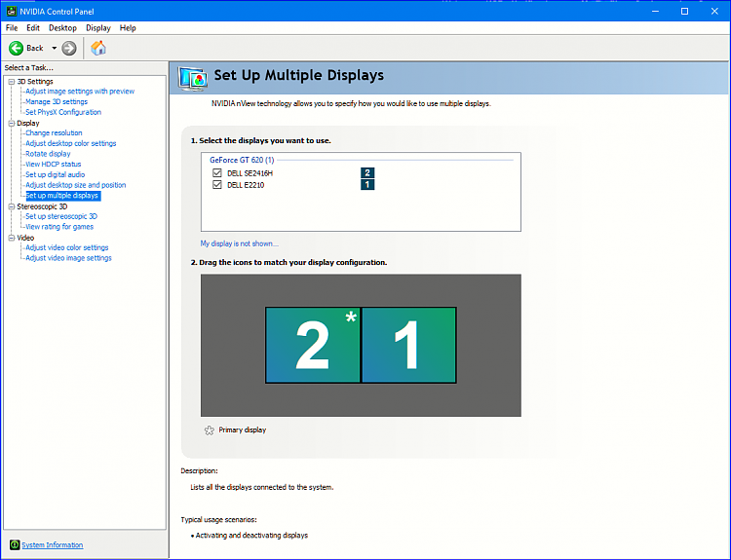Click the green Back arrow icon
This screenshot has height=560, width=731.
pos(16,48)
